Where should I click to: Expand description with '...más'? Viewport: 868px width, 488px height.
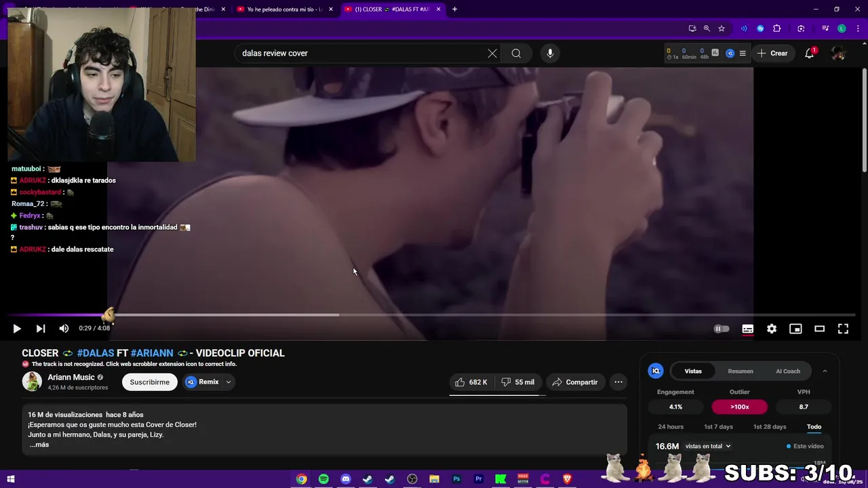pos(39,445)
